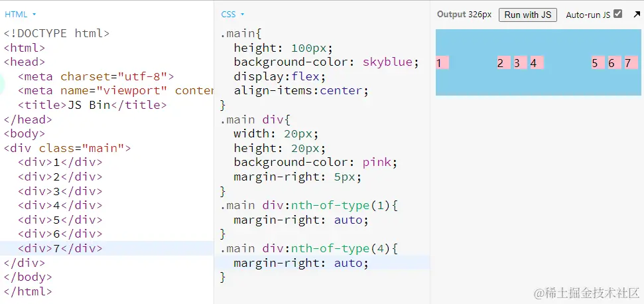Click pink box 3 in output
The image size is (644, 304).
coord(520,63)
